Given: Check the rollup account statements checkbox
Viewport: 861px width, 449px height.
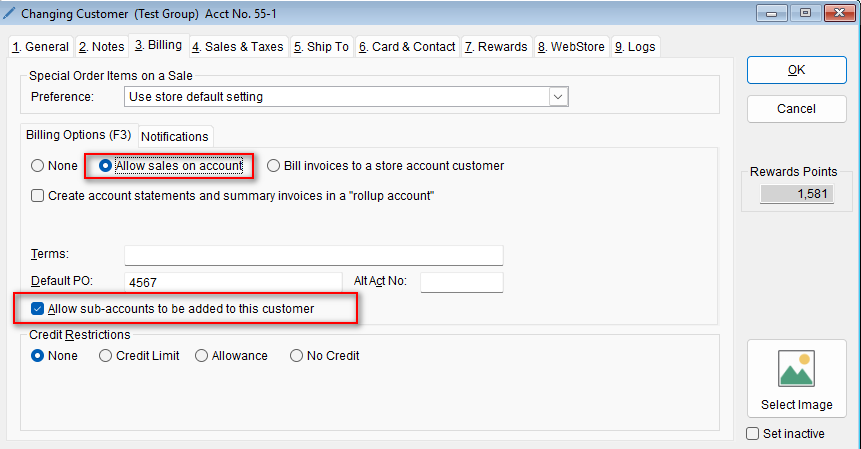Looking at the screenshot, I should pos(38,196).
